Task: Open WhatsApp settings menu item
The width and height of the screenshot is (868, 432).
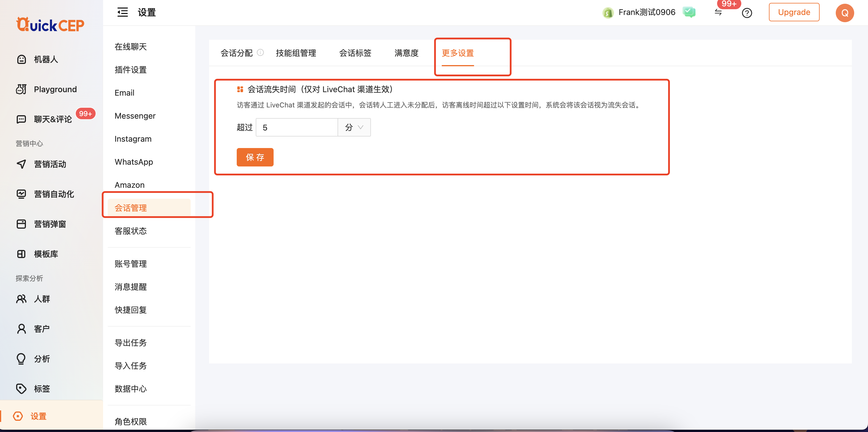Action: click(133, 162)
